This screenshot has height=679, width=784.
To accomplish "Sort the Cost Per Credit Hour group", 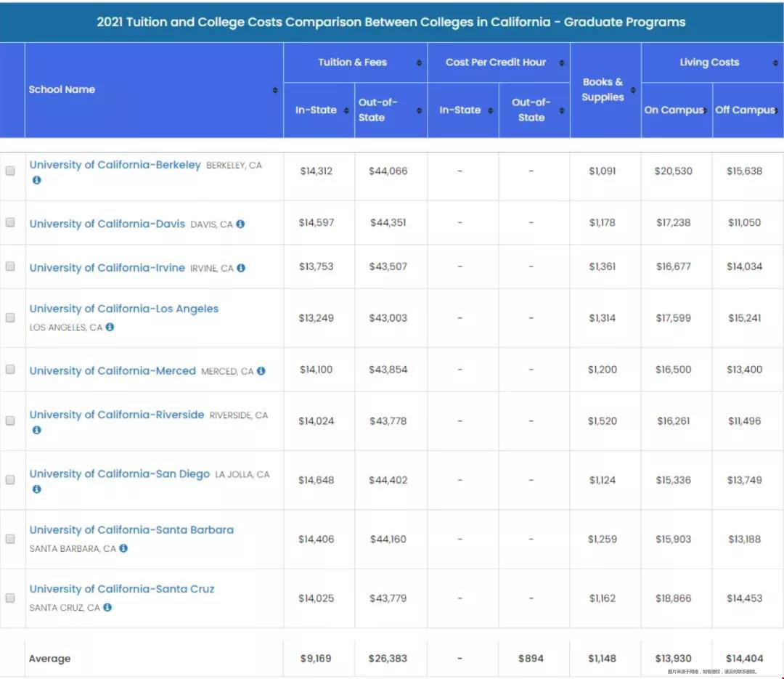I will pos(562,62).
